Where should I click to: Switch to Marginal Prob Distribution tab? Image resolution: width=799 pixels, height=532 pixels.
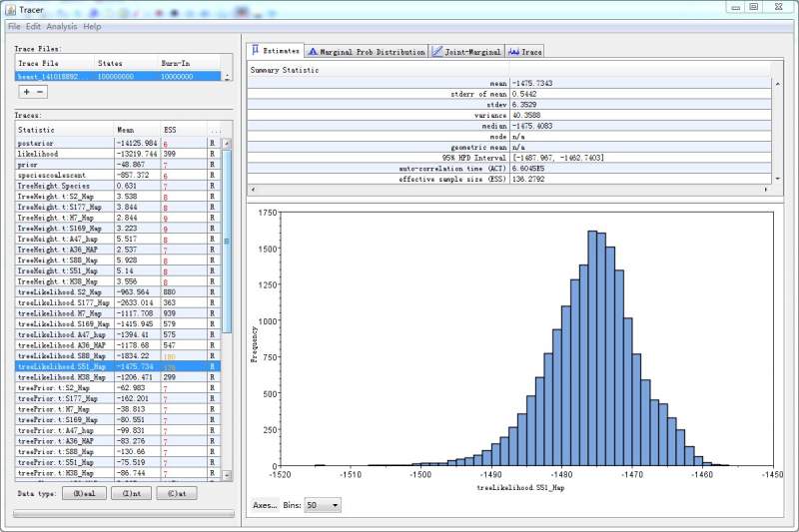pyautogui.click(x=367, y=51)
